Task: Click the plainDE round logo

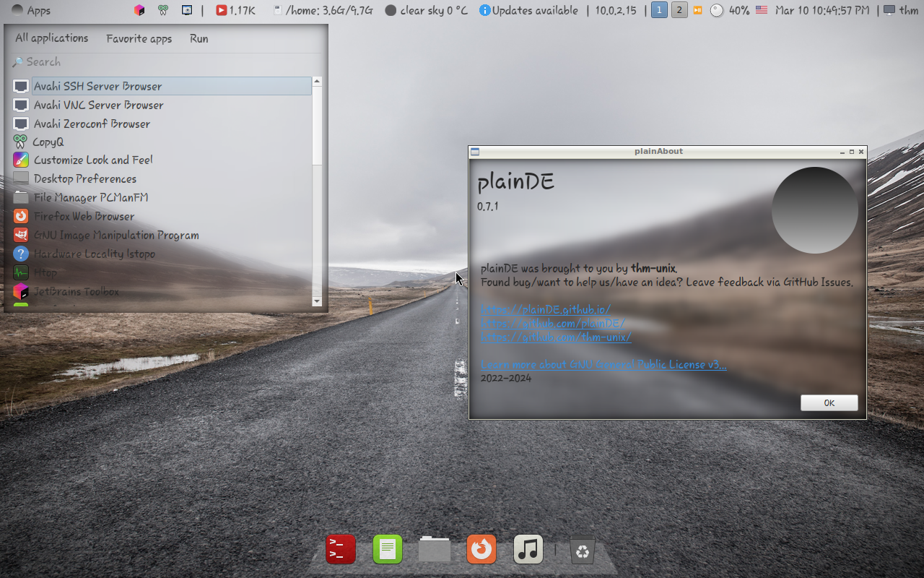Action: pos(815,210)
